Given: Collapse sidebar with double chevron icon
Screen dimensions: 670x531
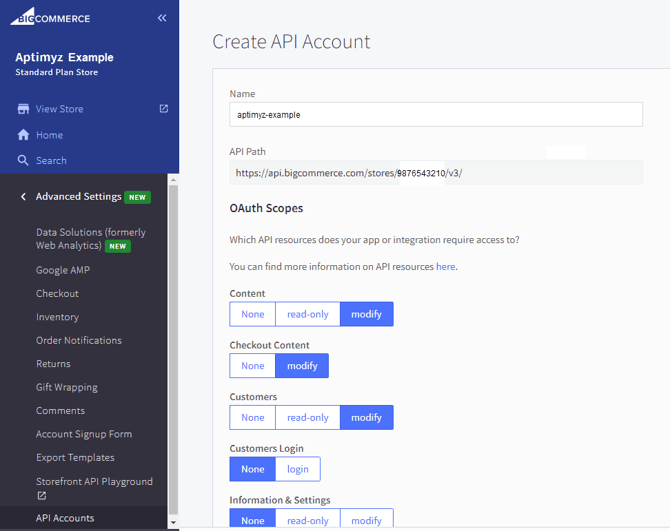Looking at the screenshot, I should [x=162, y=18].
